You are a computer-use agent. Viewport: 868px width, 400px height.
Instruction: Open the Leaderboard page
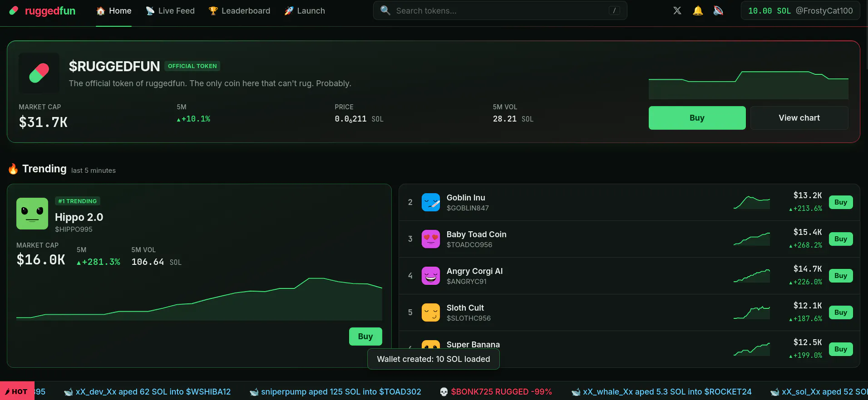coord(239,11)
